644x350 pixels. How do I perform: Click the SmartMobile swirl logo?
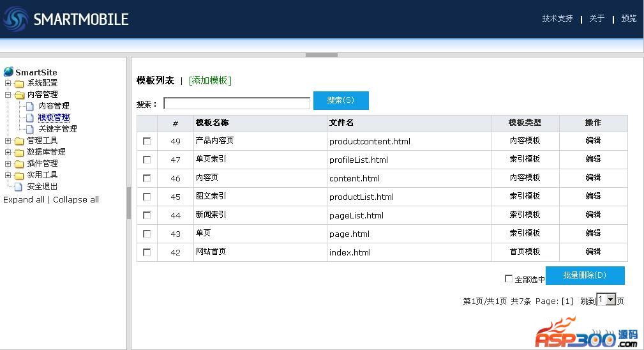click(x=15, y=19)
